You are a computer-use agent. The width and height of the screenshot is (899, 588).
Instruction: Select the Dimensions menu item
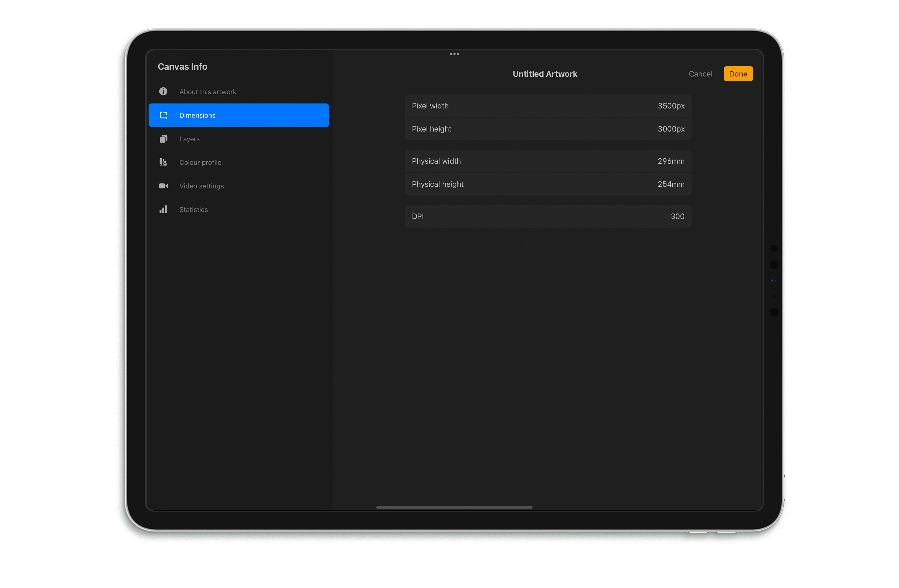(x=239, y=115)
